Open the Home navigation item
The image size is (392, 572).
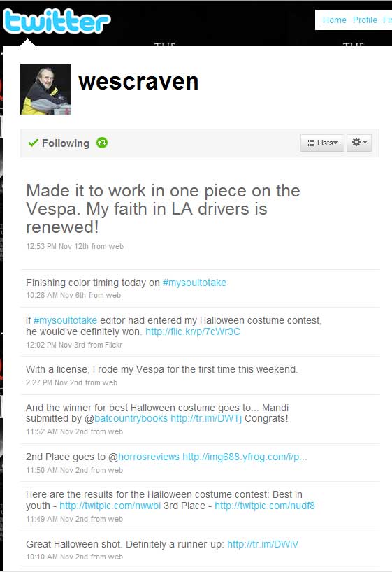point(335,20)
